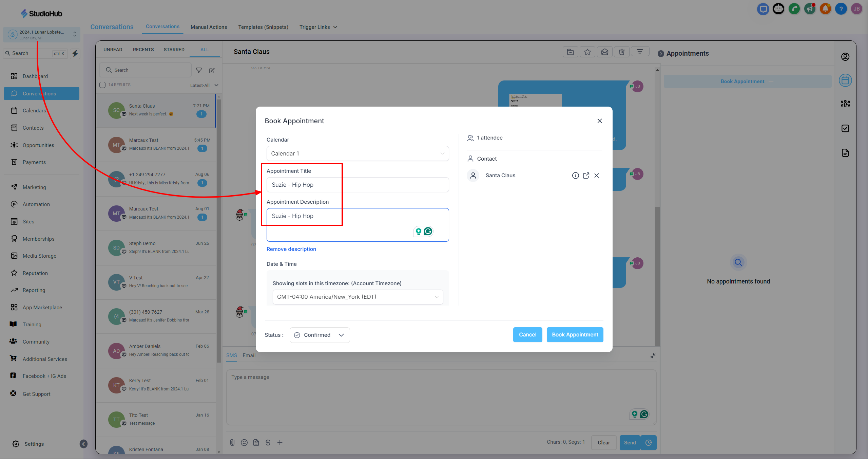The image size is (868, 459).
Task: Click the info icon beside Santa Claus contact
Action: pyautogui.click(x=575, y=176)
